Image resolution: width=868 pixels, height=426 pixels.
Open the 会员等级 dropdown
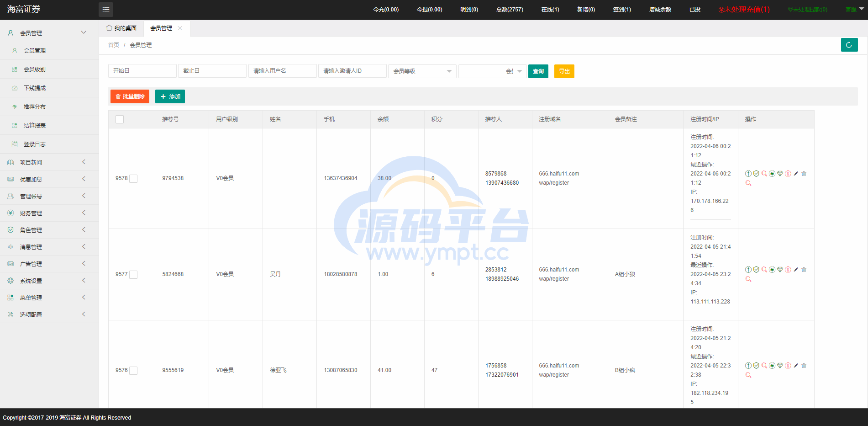coord(422,71)
